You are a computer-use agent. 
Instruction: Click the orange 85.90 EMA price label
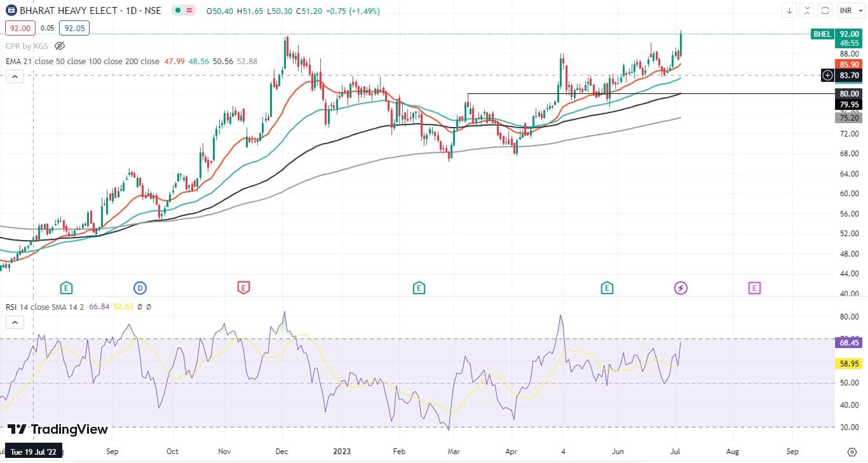point(850,65)
